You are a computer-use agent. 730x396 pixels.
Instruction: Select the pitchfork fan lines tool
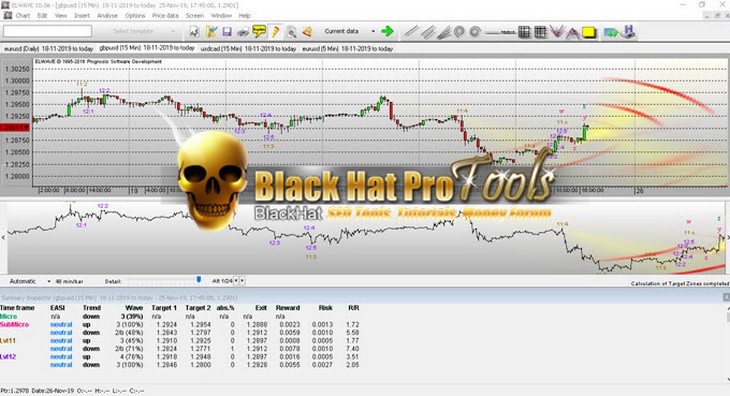444,32
